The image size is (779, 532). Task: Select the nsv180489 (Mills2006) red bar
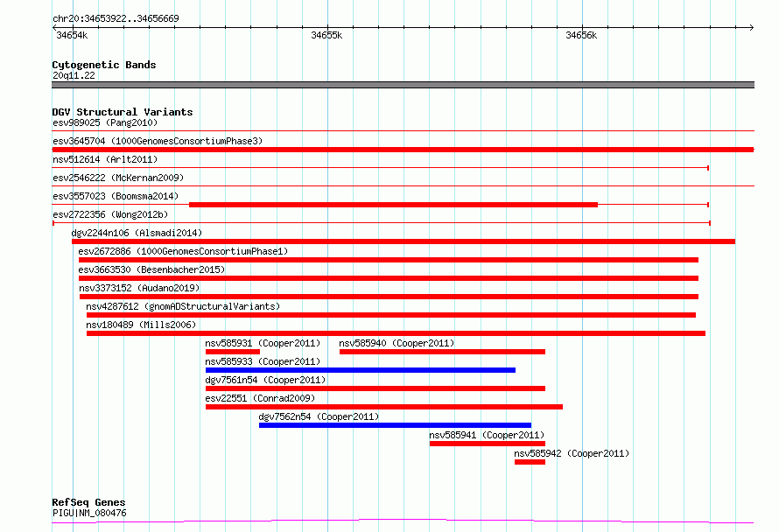pyautogui.click(x=396, y=333)
